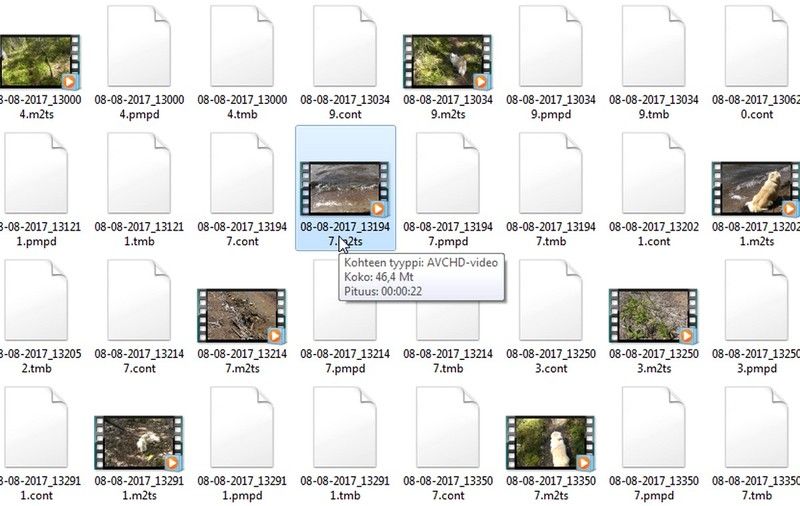Select file 08-08-2017_132021.cont
This screenshot has height=506, width=800.
pyautogui.click(x=654, y=173)
